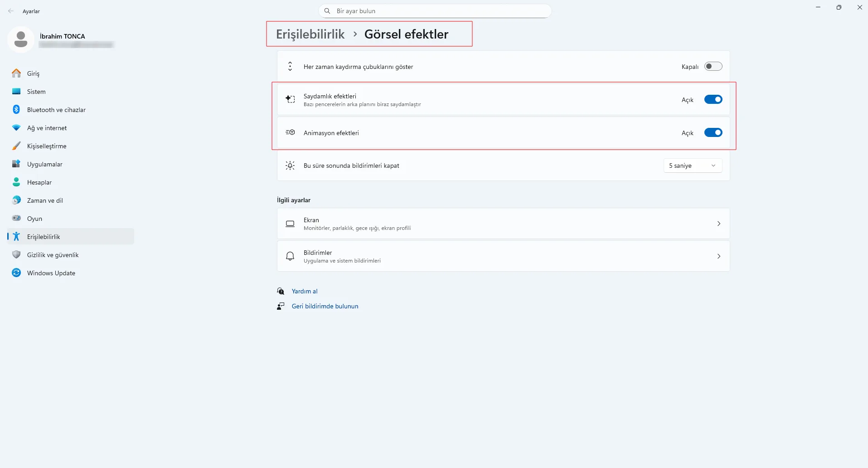Click Geri bildirimde bulunun feedback link
868x468 pixels.
tap(325, 306)
